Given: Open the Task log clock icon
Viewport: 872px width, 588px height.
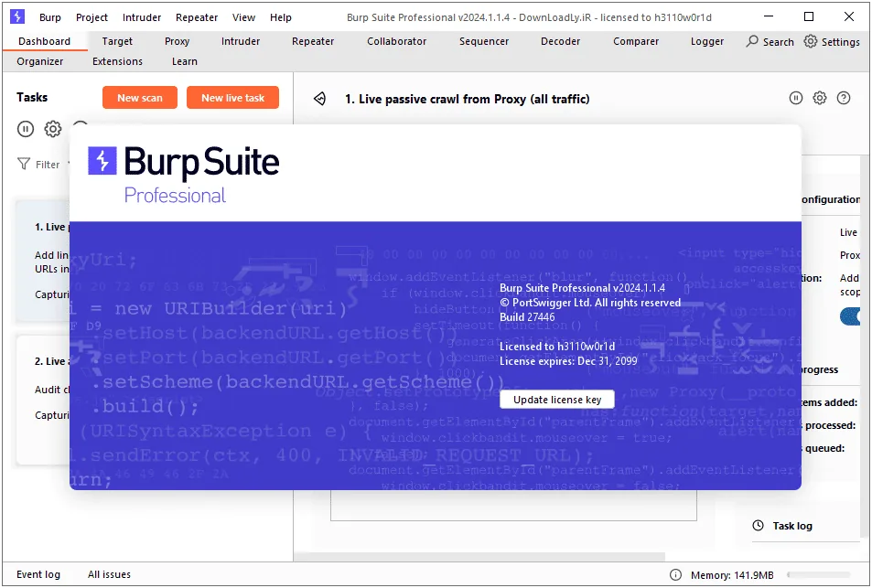Looking at the screenshot, I should pyautogui.click(x=758, y=525).
